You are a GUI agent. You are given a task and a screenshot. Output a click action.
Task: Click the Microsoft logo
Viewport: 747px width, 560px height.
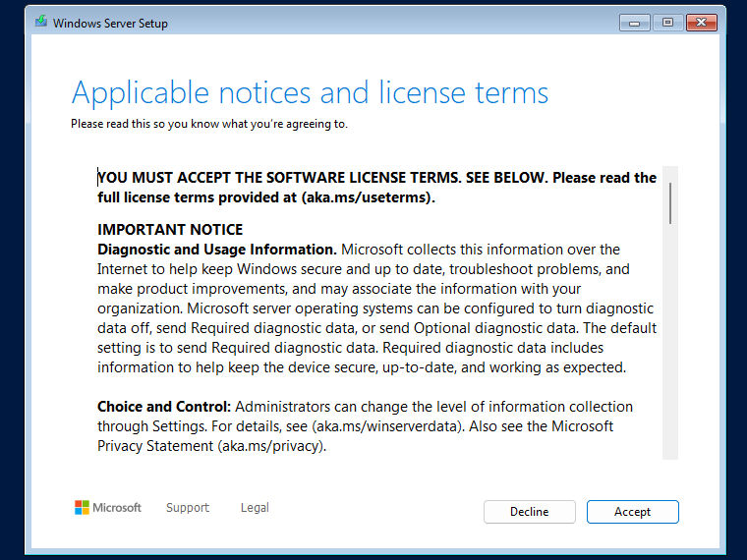[x=108, y=508]
